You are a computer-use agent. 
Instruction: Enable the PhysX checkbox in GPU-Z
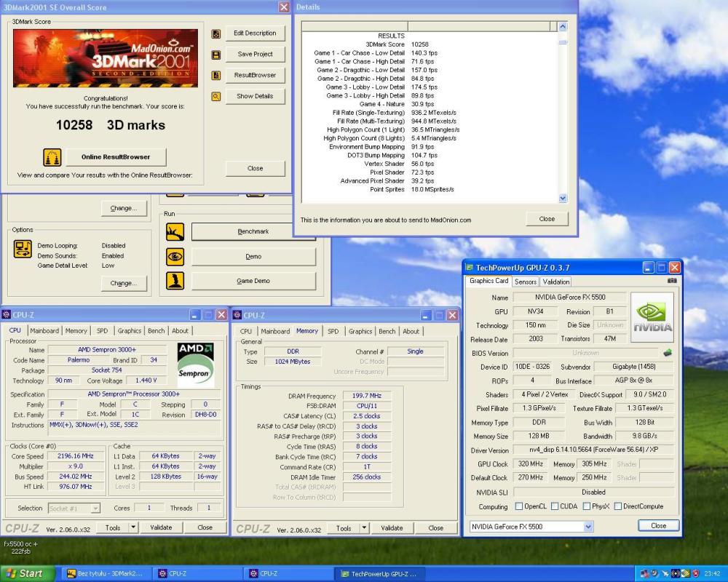coord(586,506)
